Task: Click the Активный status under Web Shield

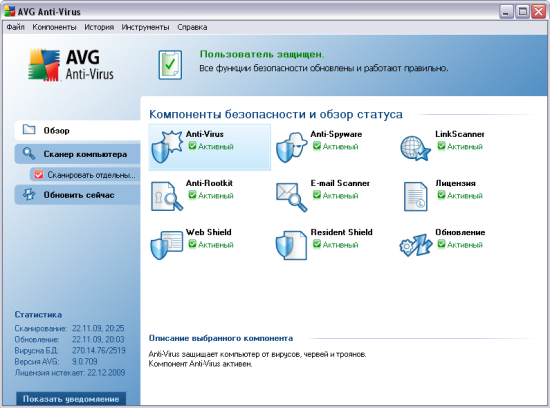Action: [x=211, y=245]
